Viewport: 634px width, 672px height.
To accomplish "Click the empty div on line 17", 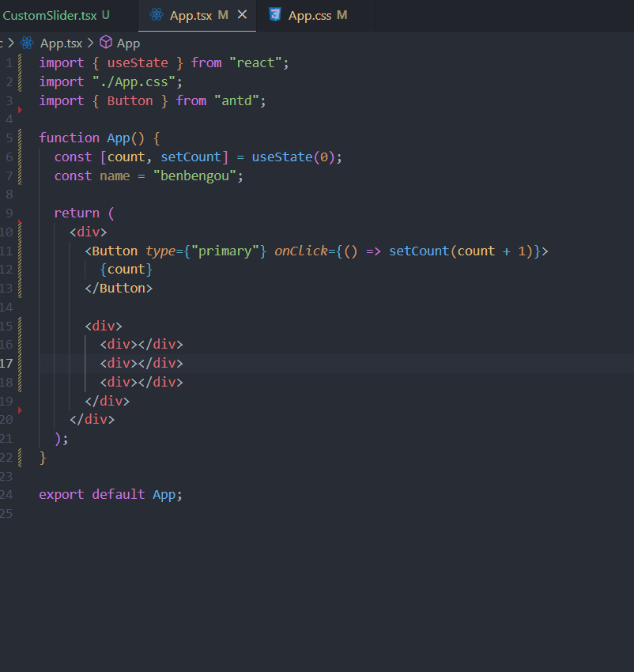I will tap(142, 363).
